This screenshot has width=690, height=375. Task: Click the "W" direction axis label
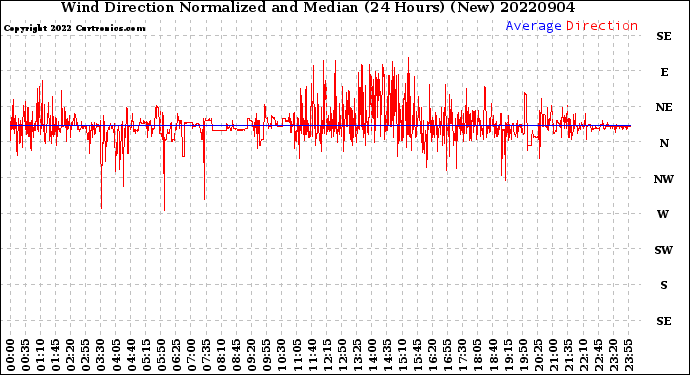(663, 214)
